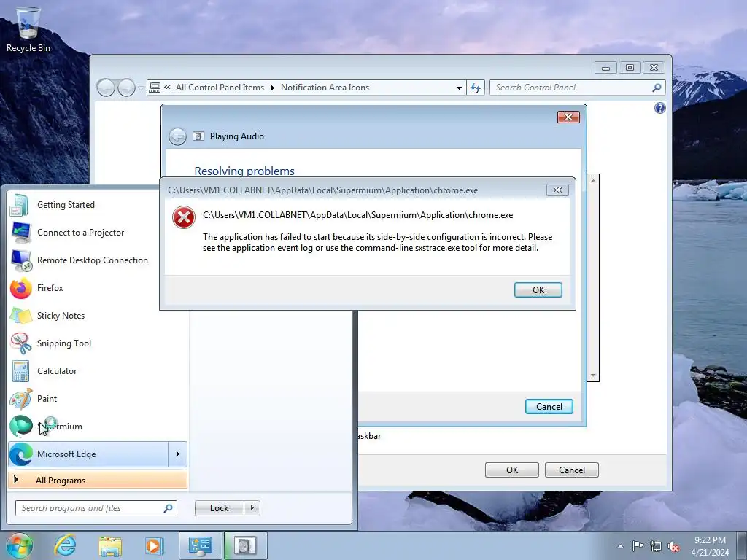Open Microsoft Edge from Start menu
The image size is (747, 560).
[88, 454]
